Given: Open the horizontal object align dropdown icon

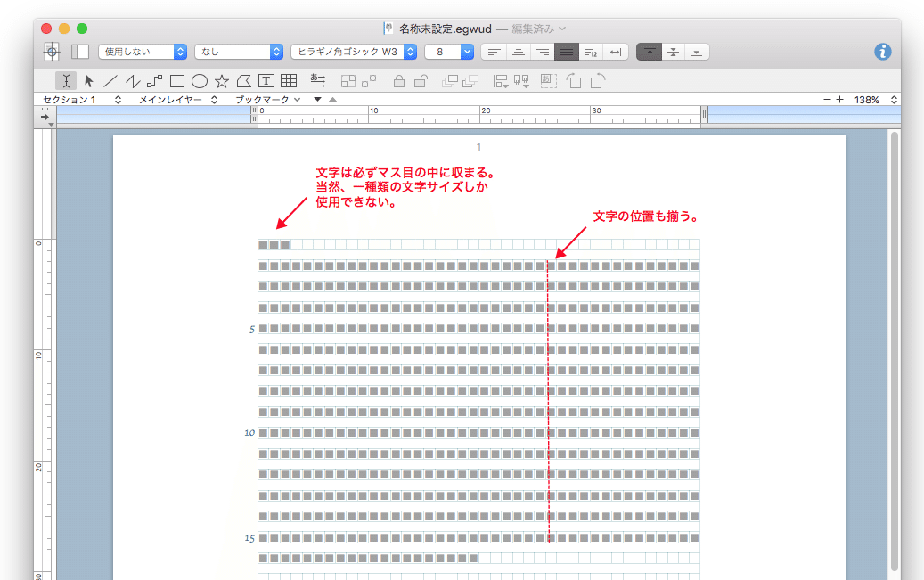Looking at the screenshot, I should (x=500, y=81).
